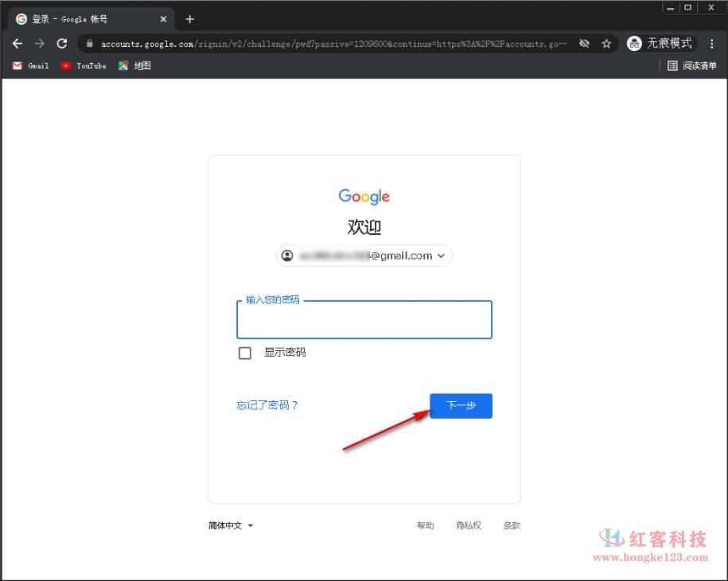Reload the page with the refresh icon
The height and width of the screenshot is (581, 728).
62,44
